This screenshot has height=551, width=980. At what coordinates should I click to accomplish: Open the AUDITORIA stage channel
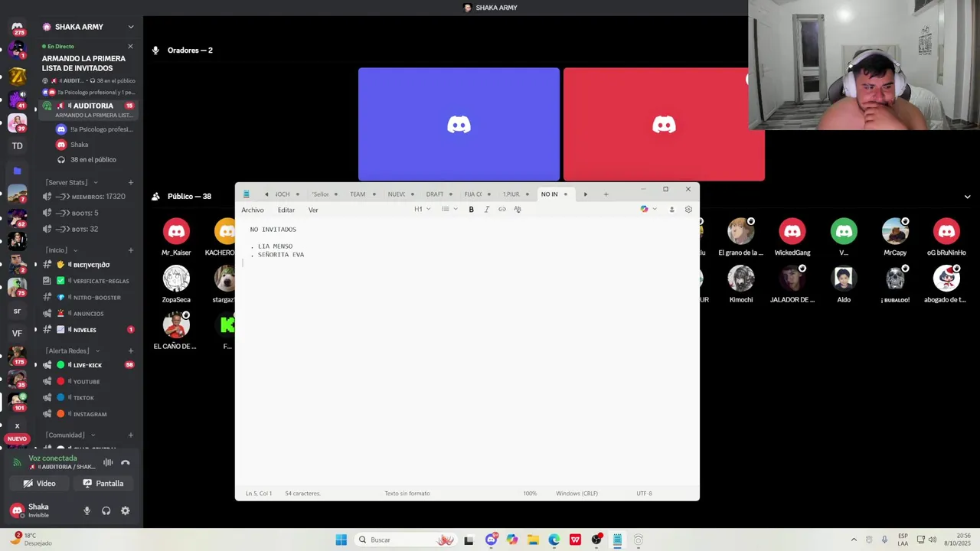coord(88,109)
